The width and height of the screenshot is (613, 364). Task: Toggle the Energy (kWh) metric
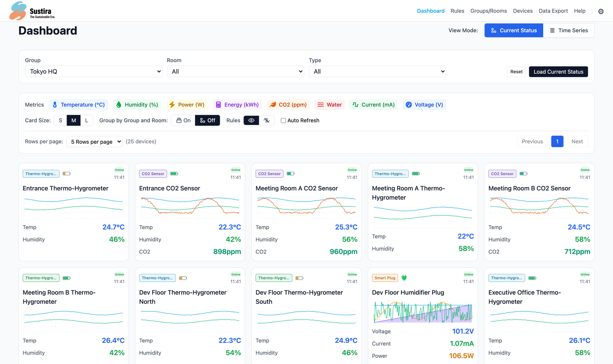[x=237, y=105]
